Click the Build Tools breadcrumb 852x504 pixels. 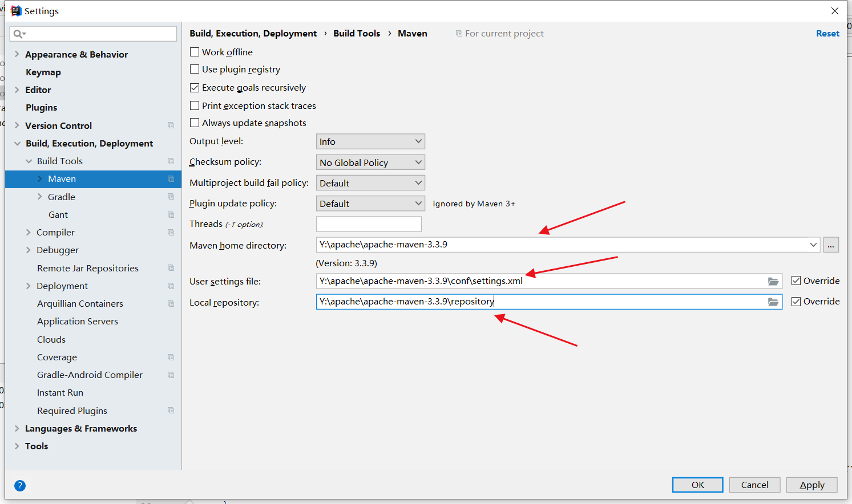357,34
